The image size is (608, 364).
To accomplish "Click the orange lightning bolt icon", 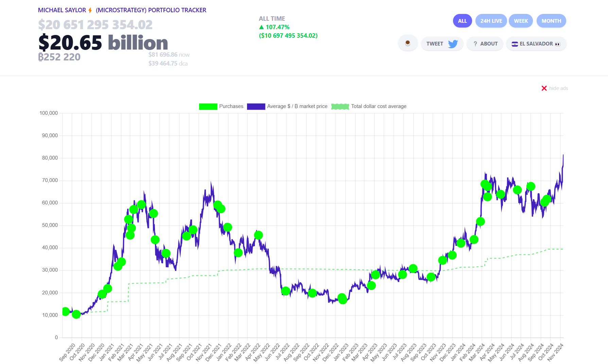I will (x=90, y=10).
